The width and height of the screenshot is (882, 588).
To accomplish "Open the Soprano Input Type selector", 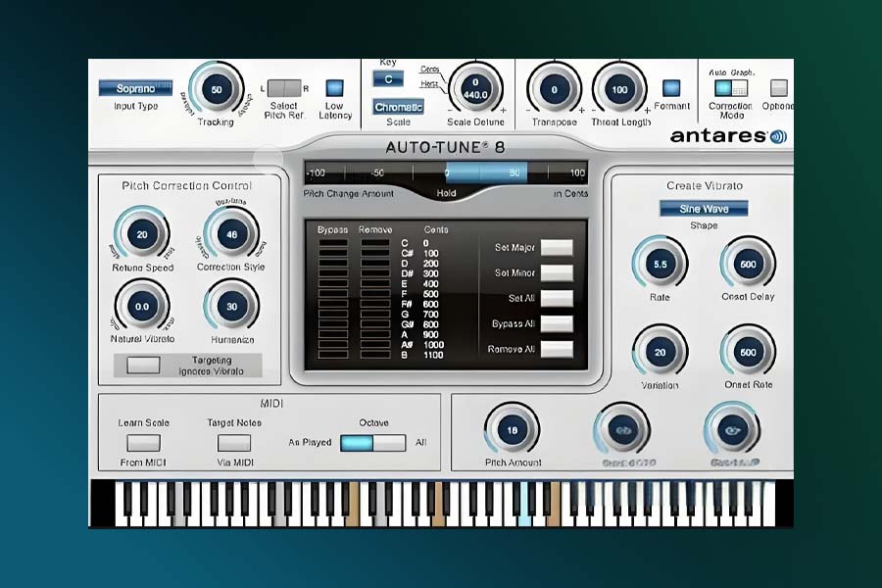I will coord(135,88).
